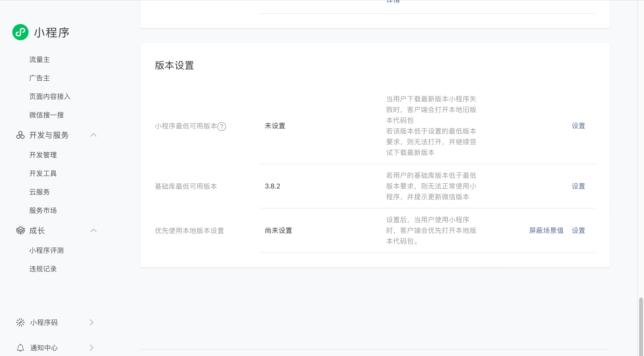
Task: Expand 小程序码 with its arrow
Action: coord(92,322)
